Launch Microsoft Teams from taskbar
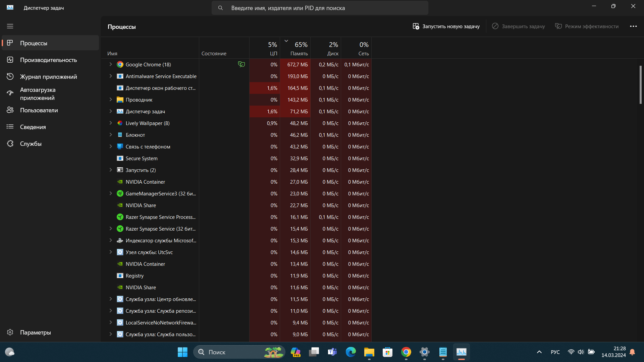The image size is (644, 362). [x=332, y=352]
